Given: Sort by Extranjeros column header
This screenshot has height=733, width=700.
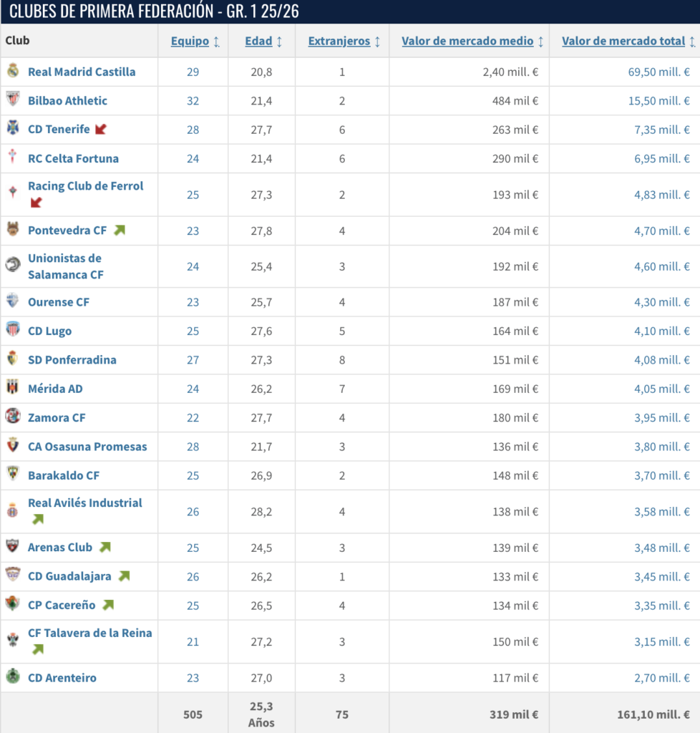Looking at the screenshot, I should tap(339, 41).
